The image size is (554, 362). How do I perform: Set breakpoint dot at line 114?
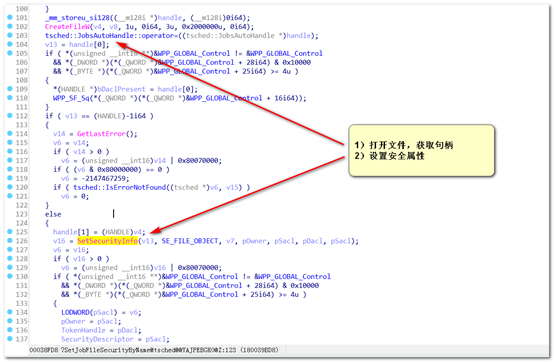click(x=10, y=133)
